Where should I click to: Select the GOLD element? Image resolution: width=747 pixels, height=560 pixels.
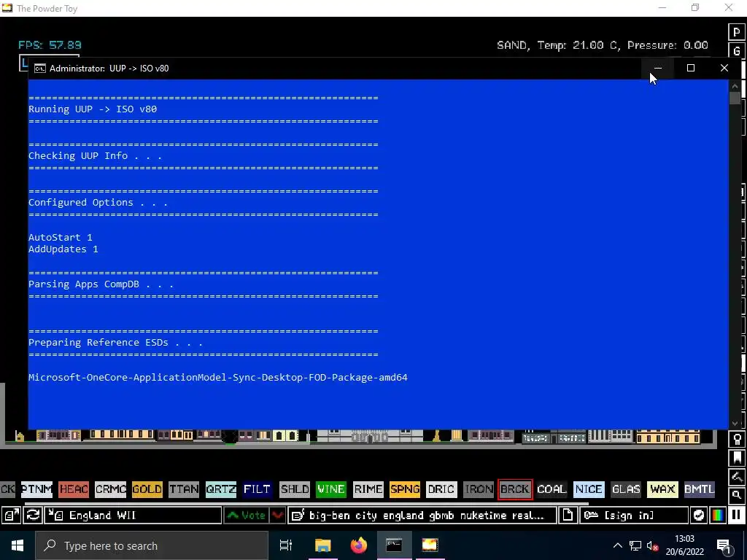[x=147, y=489]
